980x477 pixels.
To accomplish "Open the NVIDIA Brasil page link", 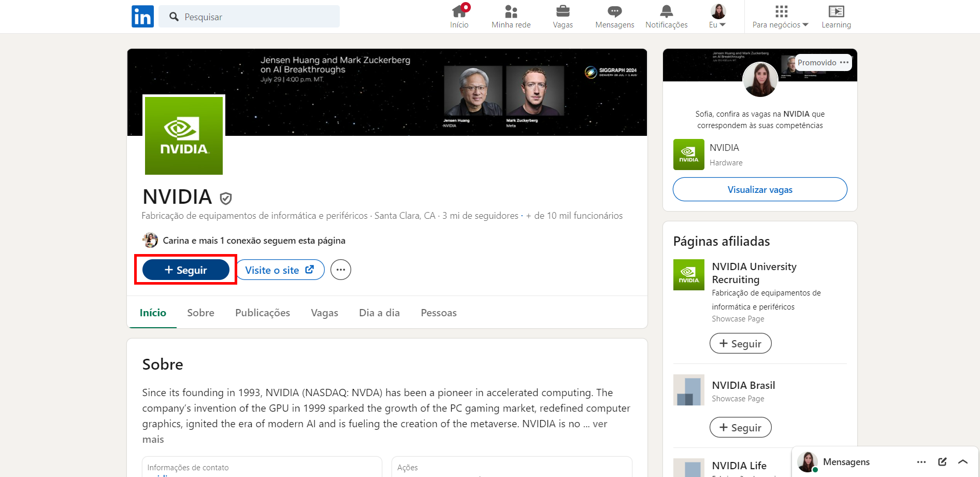I will tap(743, 385).
